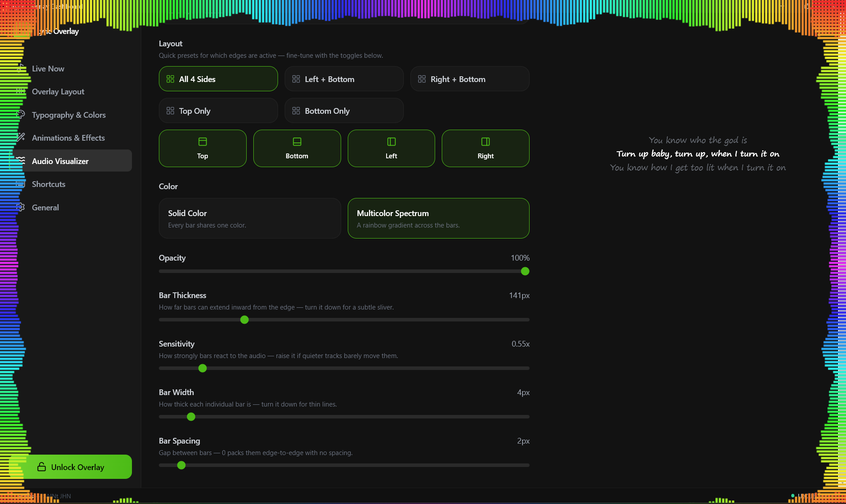Choose the Right + Bottom preset
This screenshot has width=846, height=504.
(x=470, y=79)
